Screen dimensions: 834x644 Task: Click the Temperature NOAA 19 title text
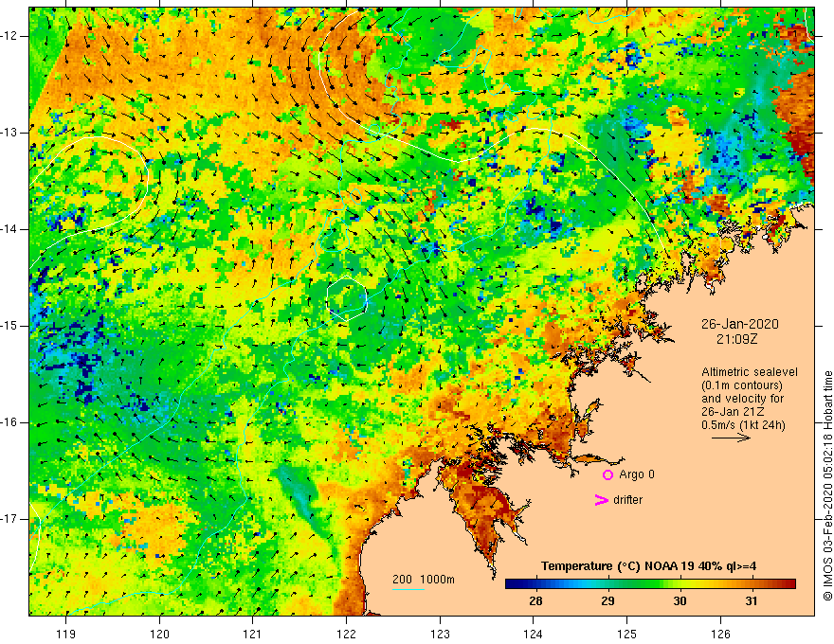(x=649, y=566)
